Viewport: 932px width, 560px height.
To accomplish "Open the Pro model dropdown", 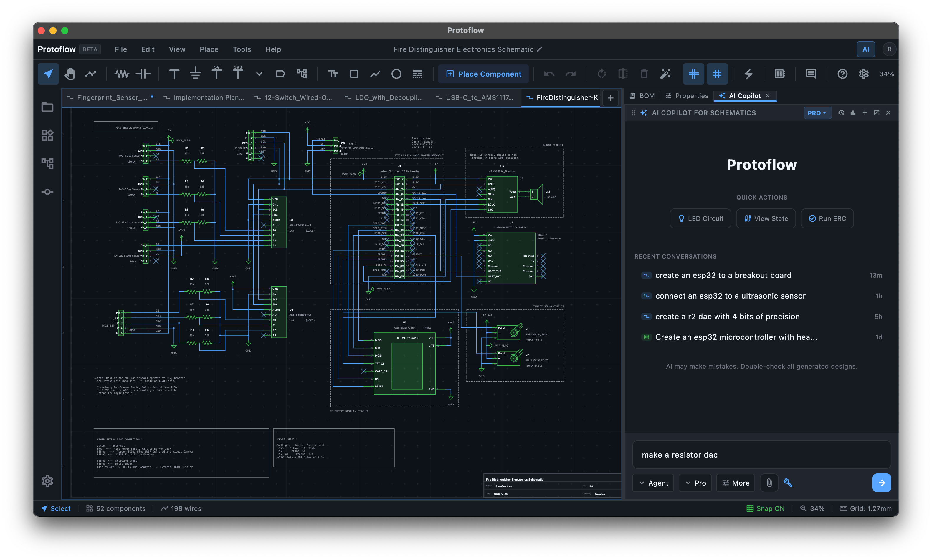I will click(x=695, y=483).
